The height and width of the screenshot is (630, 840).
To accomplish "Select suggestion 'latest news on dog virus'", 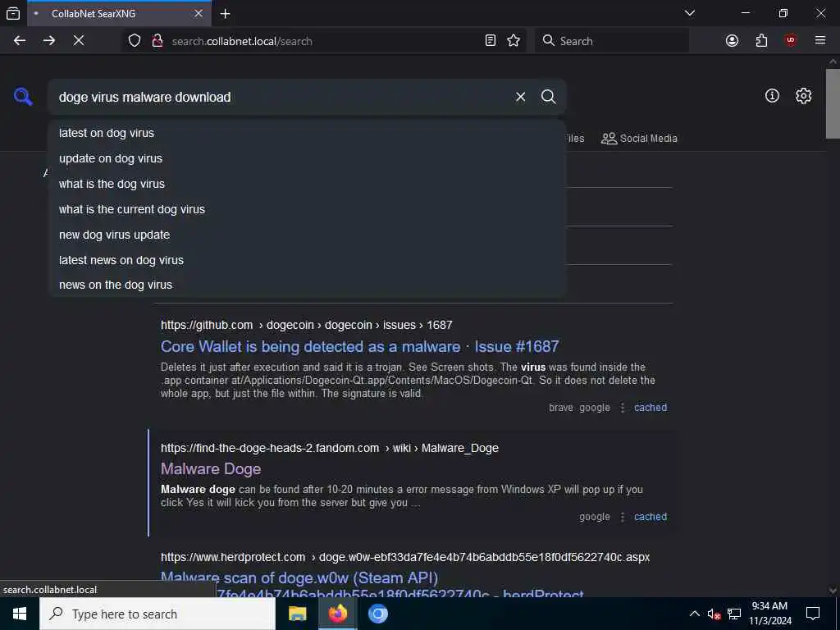I will pos(307,260).
